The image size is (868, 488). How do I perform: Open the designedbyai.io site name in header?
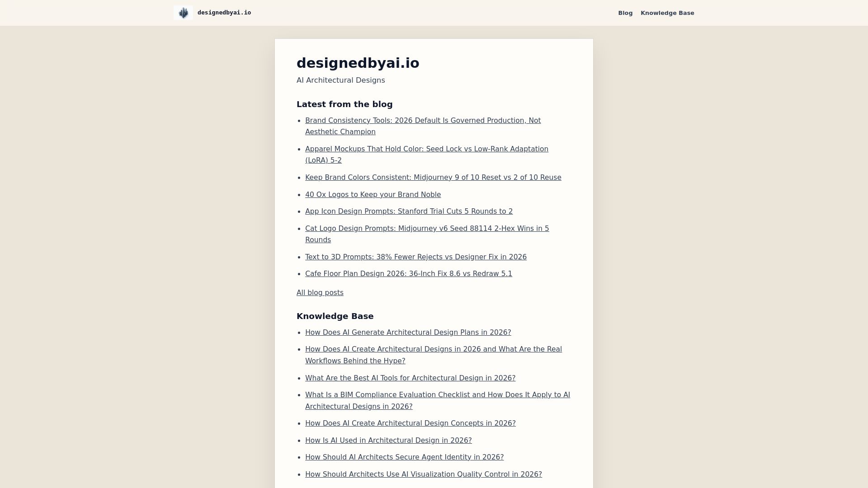(x=224, y=13)
